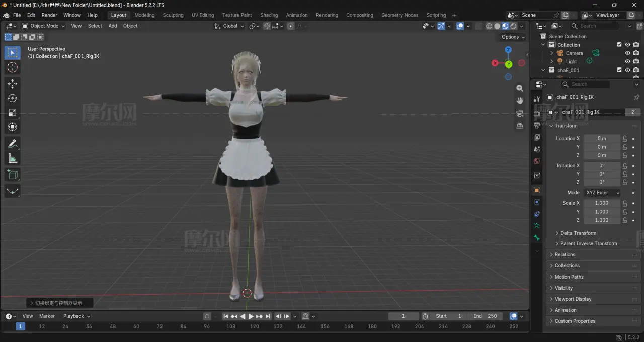Choose the Add Cube tool
This screenshot has height=342, width=644.
(x=13, y=175)
